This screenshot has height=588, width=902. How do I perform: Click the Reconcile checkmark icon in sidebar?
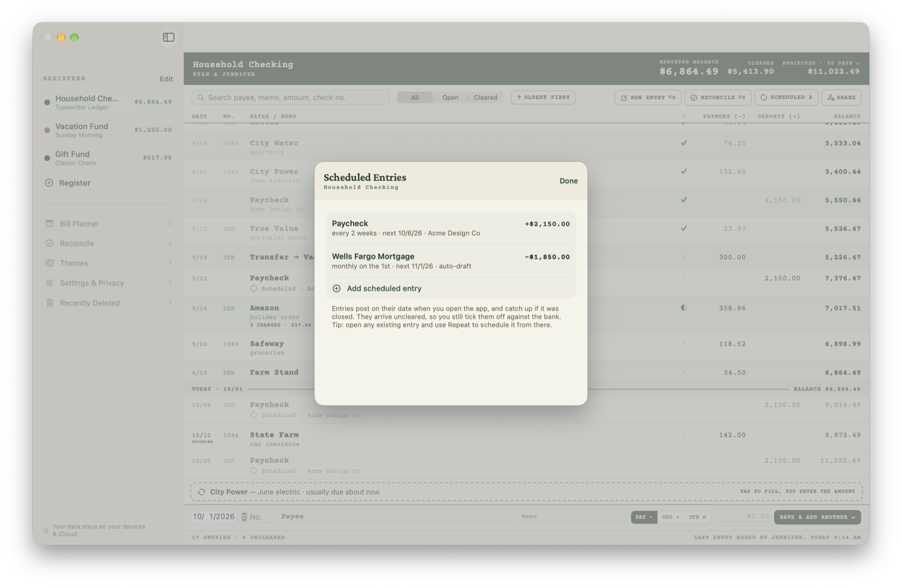coord(49,244)
